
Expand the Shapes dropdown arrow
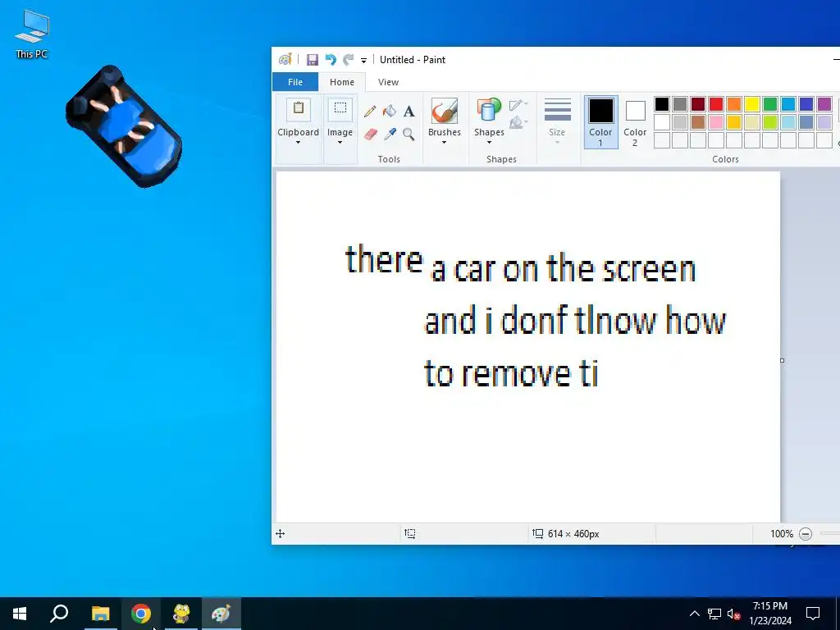[489, 143]
